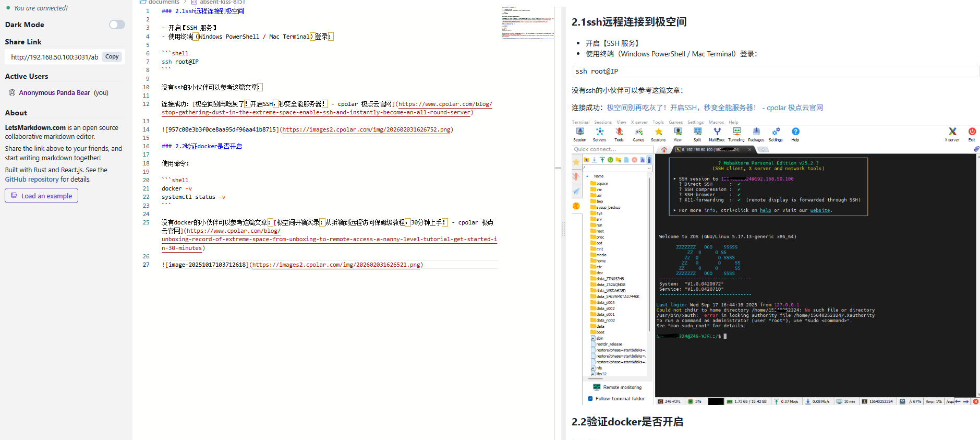Screen dimensions: 980x440
Task: Click the Servers icon in MobaXterm screenshot
Action: tap(599, 134)
